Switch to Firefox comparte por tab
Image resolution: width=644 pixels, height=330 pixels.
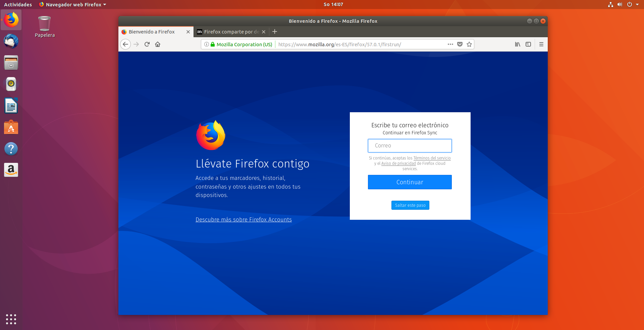click(x=231, y=32)
